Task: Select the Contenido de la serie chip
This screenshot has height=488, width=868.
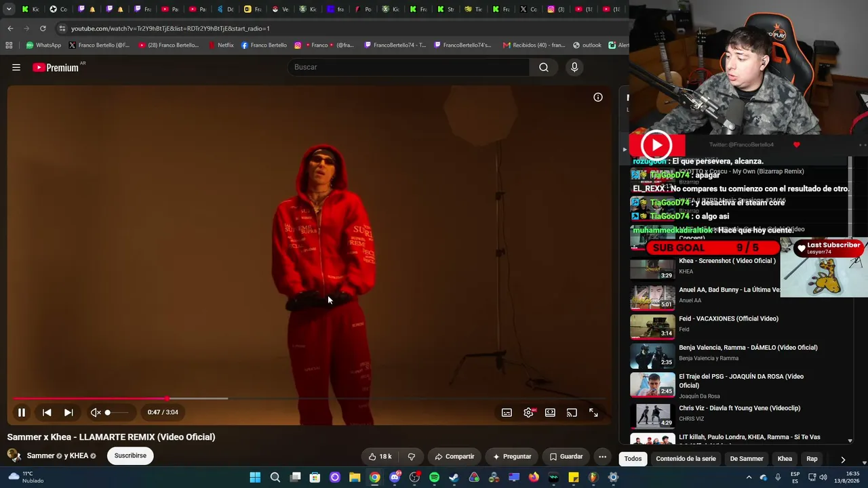Action: point(686,459)
